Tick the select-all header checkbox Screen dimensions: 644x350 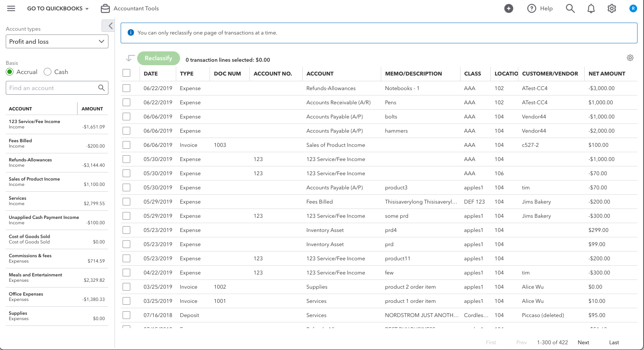pos(126,73)
